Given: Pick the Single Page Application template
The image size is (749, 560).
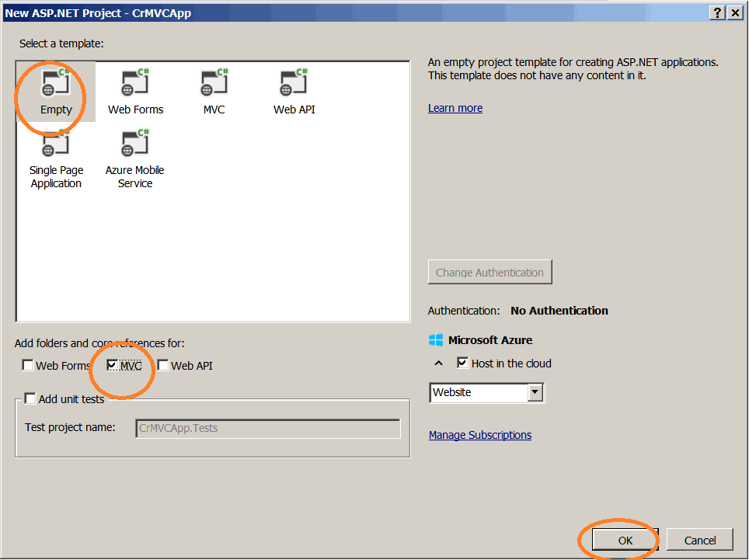Looking at the screenshot, I should click(56, 159).
